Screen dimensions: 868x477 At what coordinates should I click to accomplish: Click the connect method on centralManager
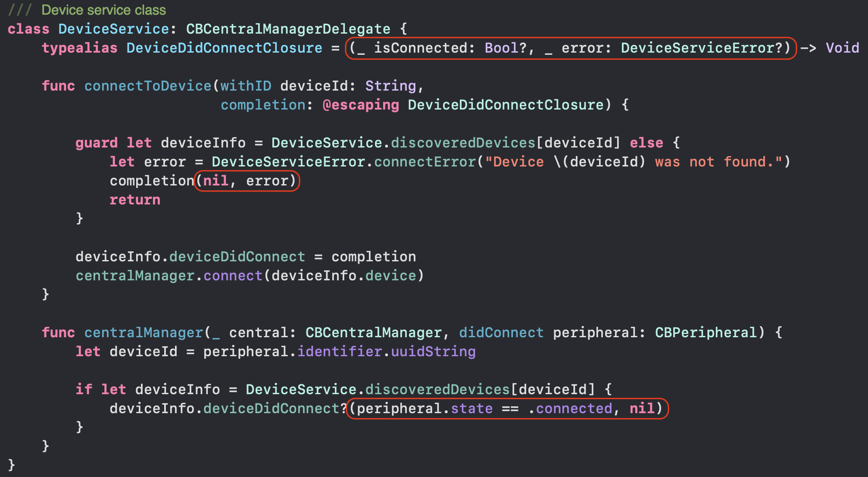pos(233,276)
